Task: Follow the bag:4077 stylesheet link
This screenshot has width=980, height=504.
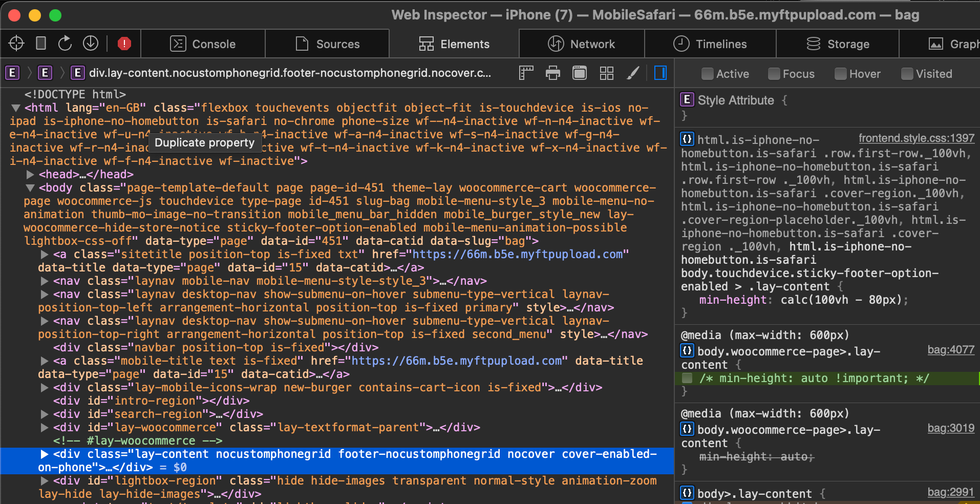Action: 951,350
